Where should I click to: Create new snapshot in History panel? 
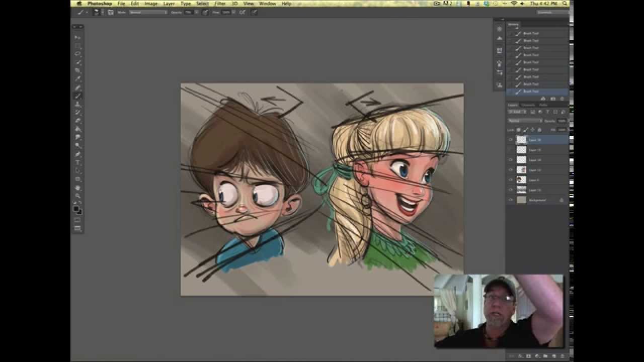(553, 99)
